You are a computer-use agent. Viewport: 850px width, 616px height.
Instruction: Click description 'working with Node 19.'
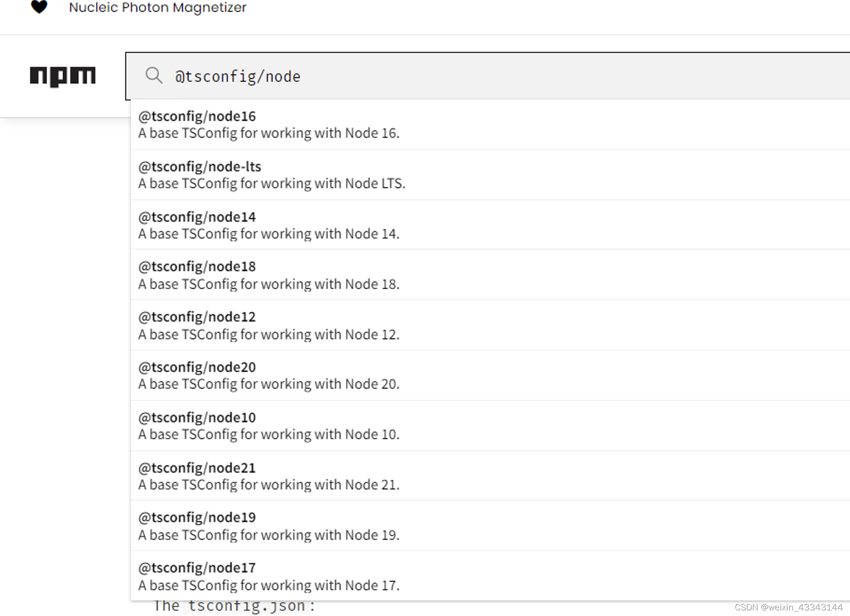[330, 535]
